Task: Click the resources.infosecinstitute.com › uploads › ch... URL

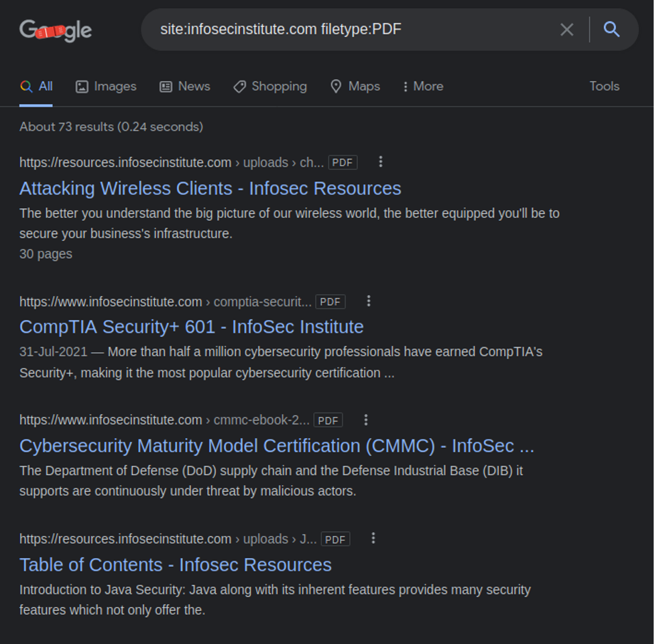Action: point(171,162)
